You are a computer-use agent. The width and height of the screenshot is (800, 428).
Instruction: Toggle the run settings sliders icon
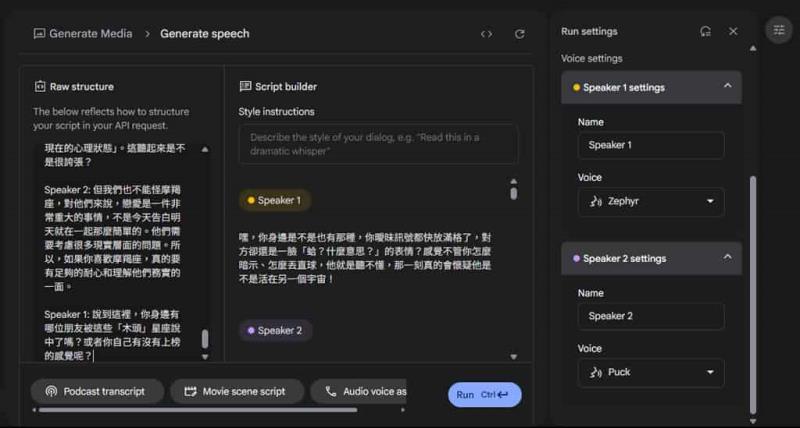tap(779, 30)
